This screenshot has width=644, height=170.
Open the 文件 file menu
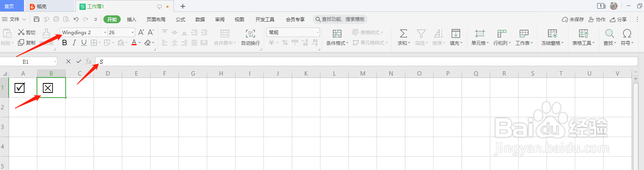tap(14, 19)
